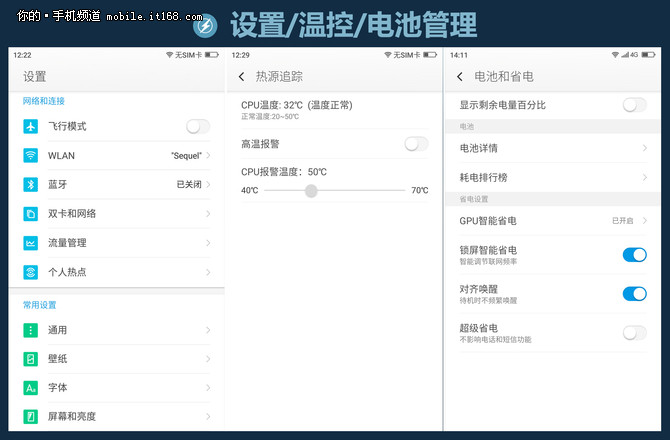
Task: Go back from 电池和省电 screen
Action: coord(460,77)
